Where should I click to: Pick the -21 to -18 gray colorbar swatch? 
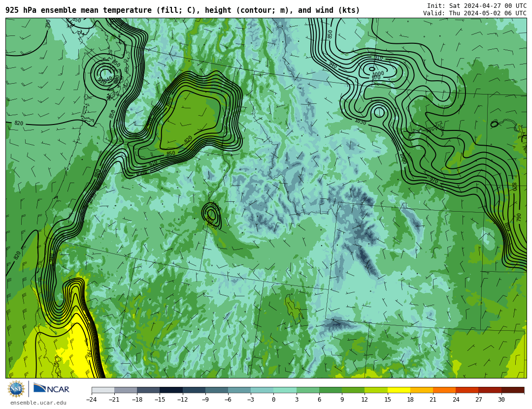(126, 390)
